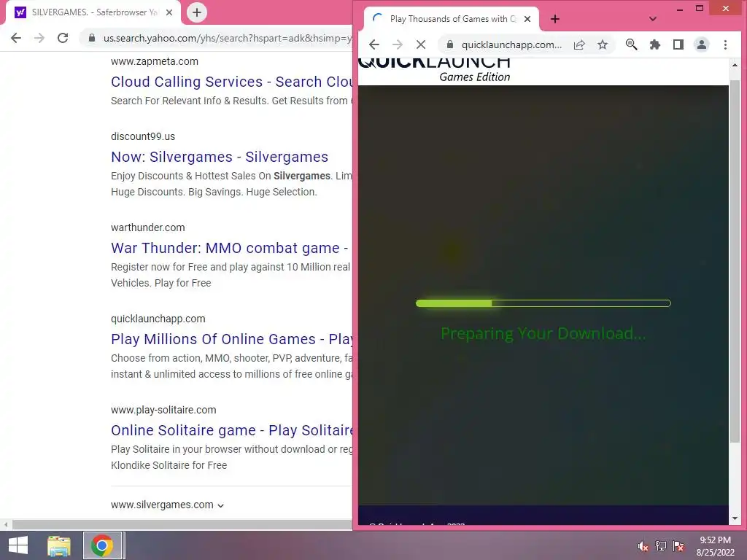Click scroll down arrow in QuickLaunch window
The height and width of the screenshot is (560, 747).
pyautogui.click(x=735, y=518)
